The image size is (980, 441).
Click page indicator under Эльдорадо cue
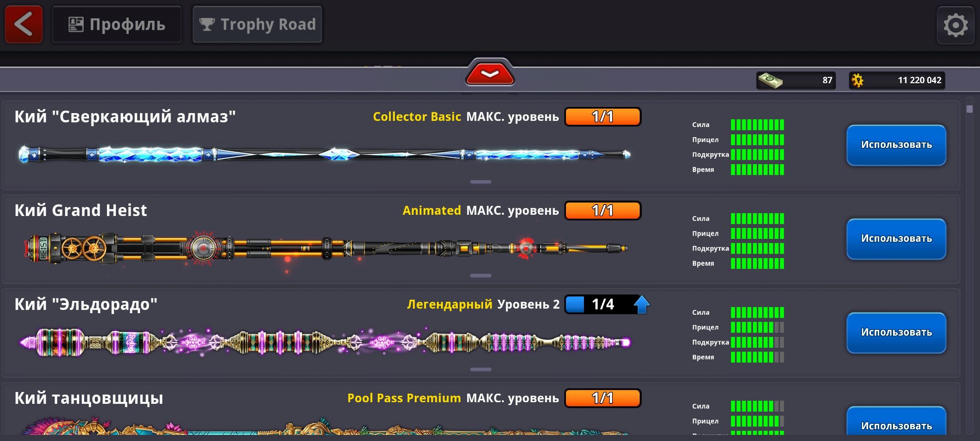coord(481,370)
